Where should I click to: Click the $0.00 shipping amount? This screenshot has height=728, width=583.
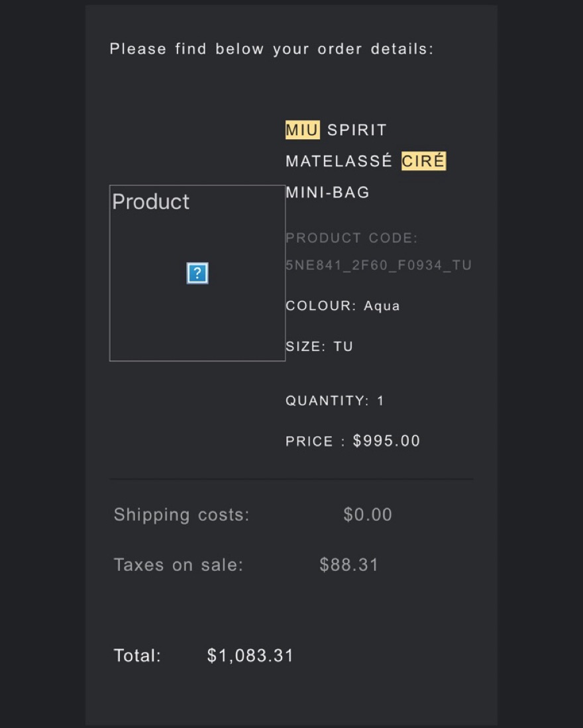pyautogui.click(x=368, y=515)
